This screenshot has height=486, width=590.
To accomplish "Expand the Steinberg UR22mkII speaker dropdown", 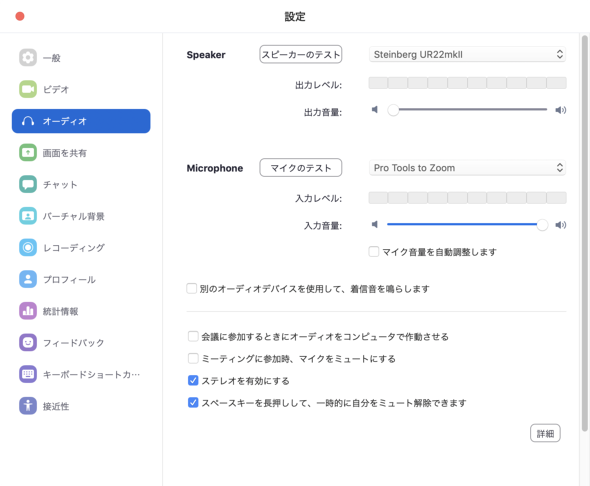I will pos(467,55).
